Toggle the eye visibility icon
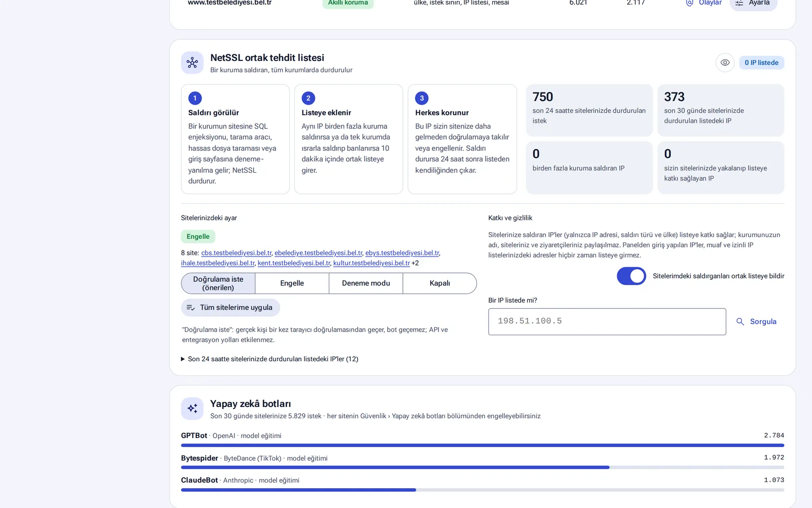 pos(725,62)
